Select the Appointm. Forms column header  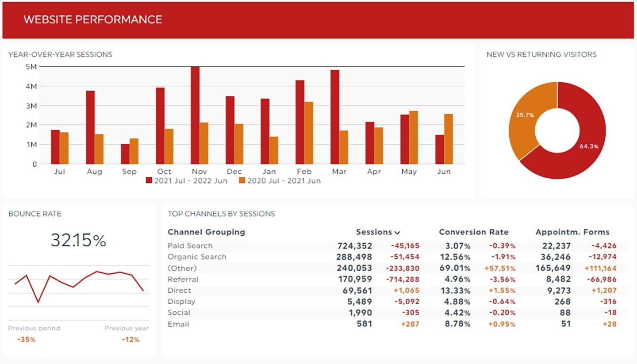click(x=572, y=232)
